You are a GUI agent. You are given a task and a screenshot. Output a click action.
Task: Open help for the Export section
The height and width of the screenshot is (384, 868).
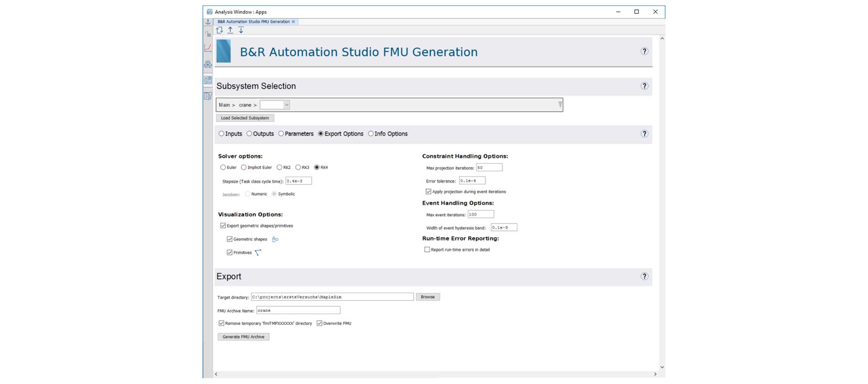[645, 276]
